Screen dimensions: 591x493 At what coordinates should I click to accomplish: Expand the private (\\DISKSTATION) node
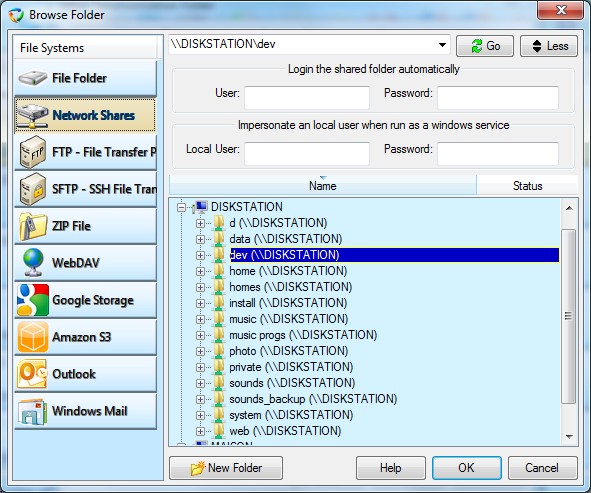point(200,367)
